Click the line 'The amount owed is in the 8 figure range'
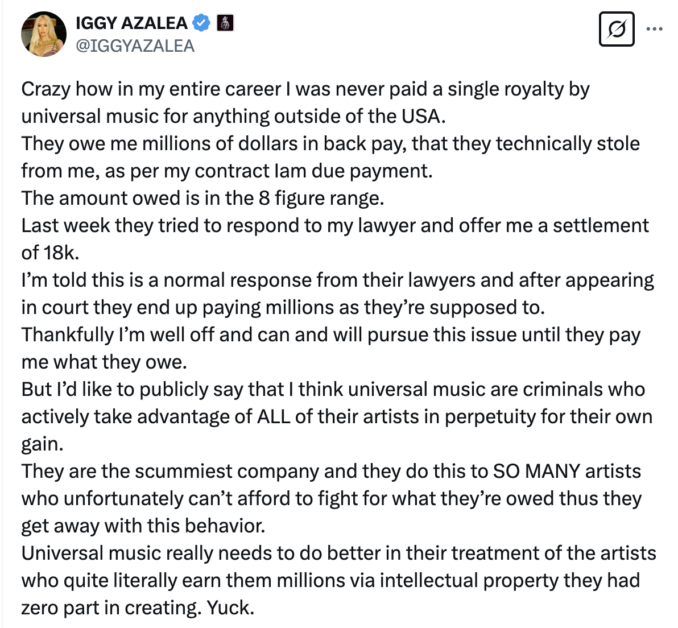 point(203,199)
